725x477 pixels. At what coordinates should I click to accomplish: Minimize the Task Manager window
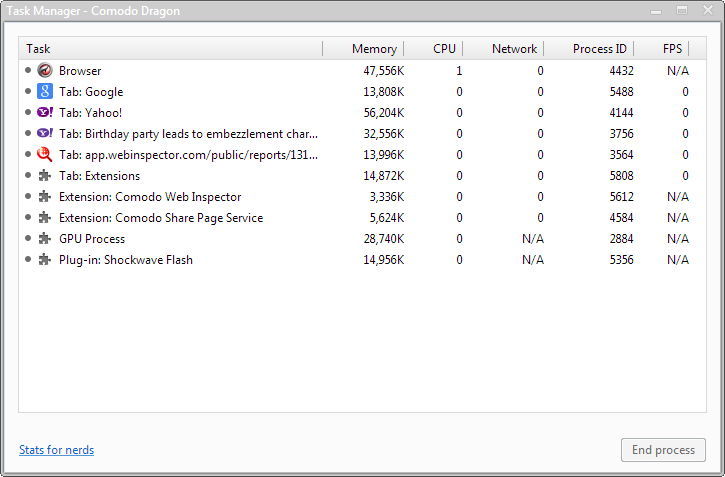(655, 11)
